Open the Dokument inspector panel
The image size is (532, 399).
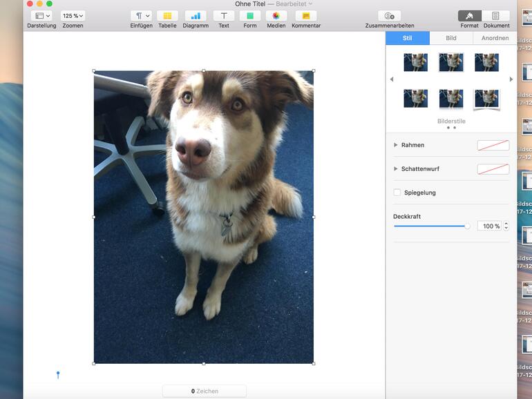pos(496,16)
